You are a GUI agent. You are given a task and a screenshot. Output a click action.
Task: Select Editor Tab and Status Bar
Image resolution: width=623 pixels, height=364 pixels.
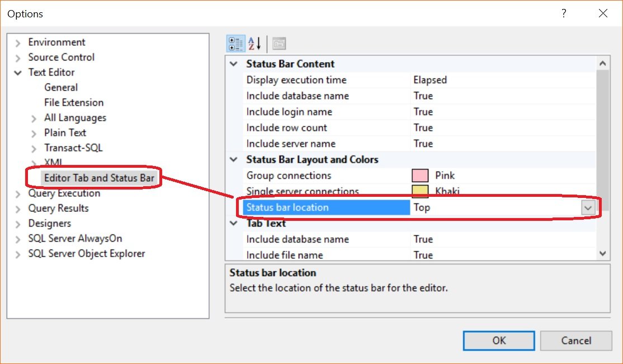tap(99, 178)
